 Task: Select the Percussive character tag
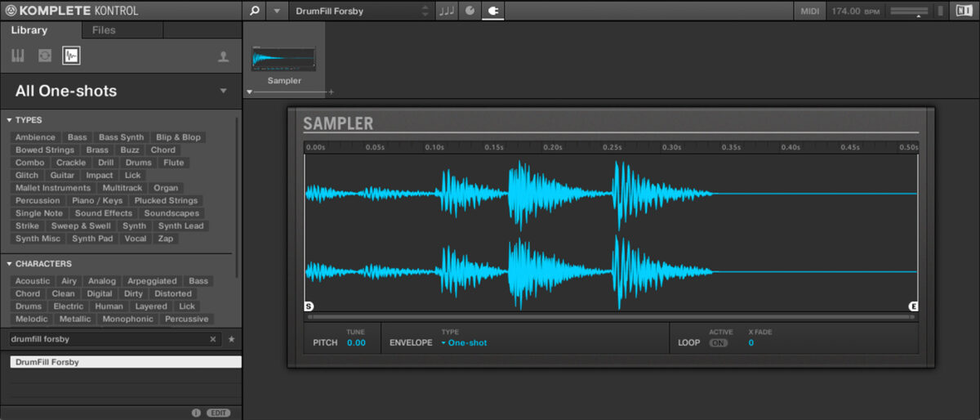click(186, 319)
